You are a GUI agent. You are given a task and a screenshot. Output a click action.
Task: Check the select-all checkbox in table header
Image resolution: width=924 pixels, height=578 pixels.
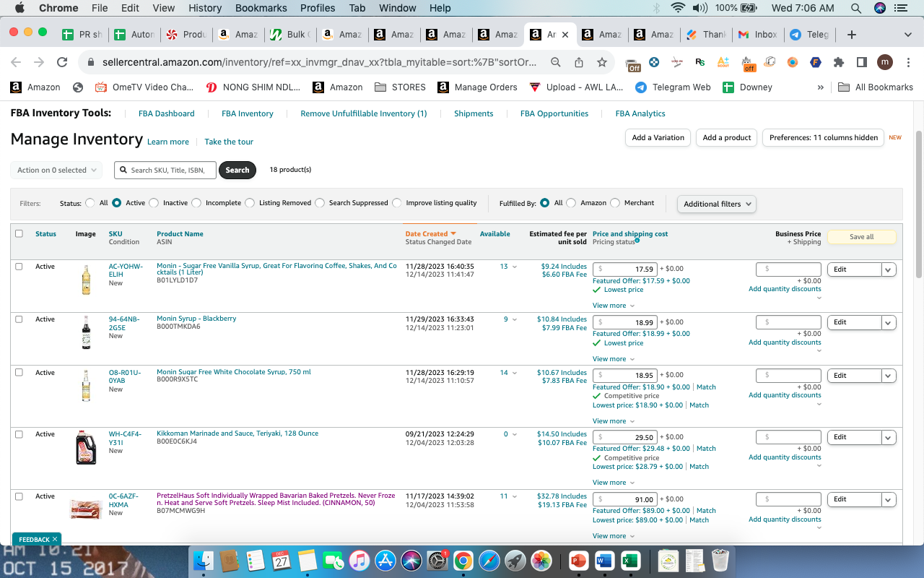[x=19, y=233]
